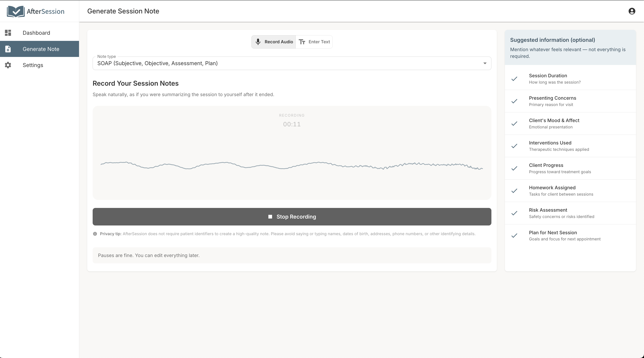The height and width of the screenshot is (358, 644).
Task: Toggle Record Audio mode on
Action: click(273, 42)
